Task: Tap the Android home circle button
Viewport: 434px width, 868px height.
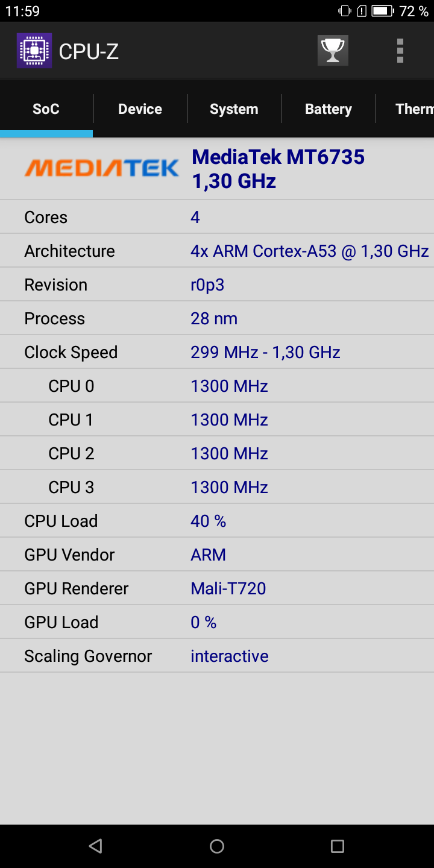Action: click(x=217, y=846)
